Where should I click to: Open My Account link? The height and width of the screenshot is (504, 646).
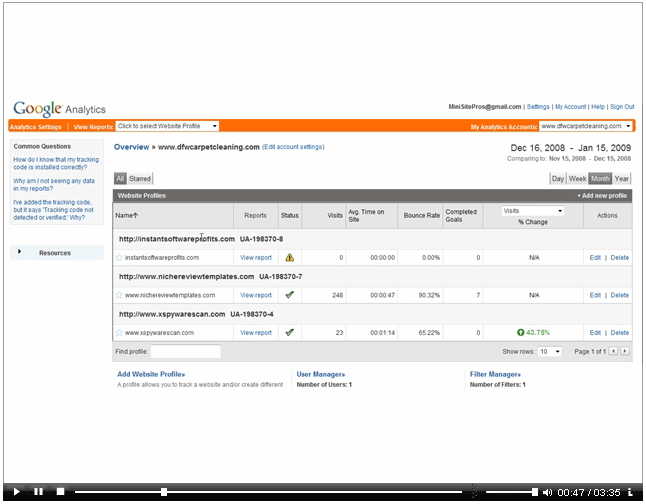[571, 107]
